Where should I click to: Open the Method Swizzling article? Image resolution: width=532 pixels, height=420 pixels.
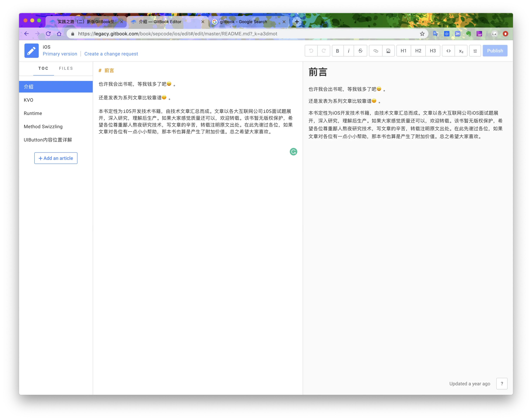(x=43, y=127)
